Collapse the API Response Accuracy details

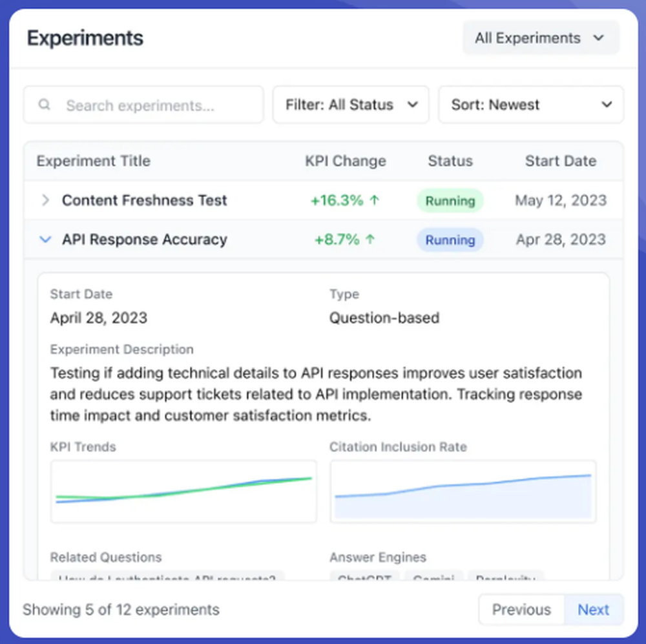click(x=45, y=239)
